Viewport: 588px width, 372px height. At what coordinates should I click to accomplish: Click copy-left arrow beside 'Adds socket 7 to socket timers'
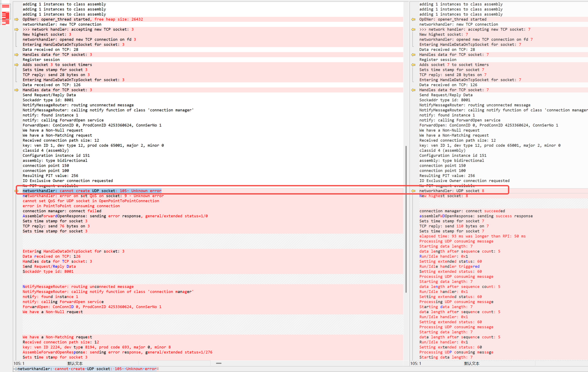pyautogui.click(x=413, y=65)
